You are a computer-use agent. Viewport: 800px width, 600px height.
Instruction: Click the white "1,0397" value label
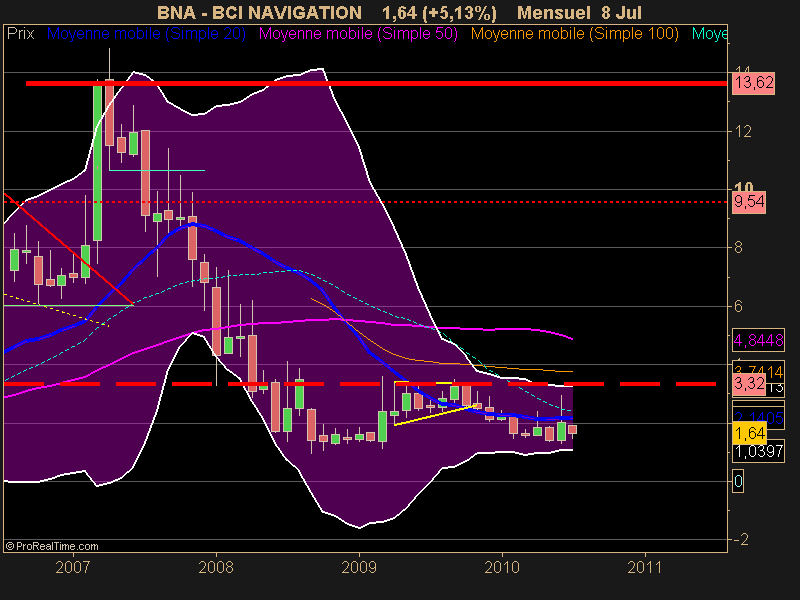click(x=758, y=452)
